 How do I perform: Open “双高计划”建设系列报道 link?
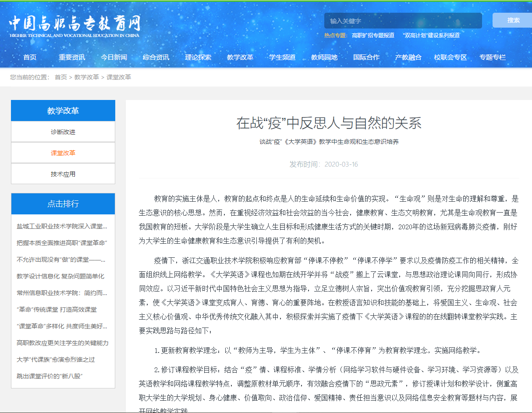tap(431, 36)
